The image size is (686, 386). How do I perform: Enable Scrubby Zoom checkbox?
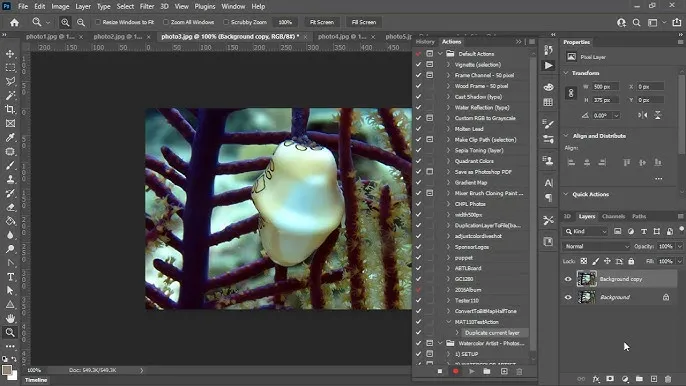(226, 22)
